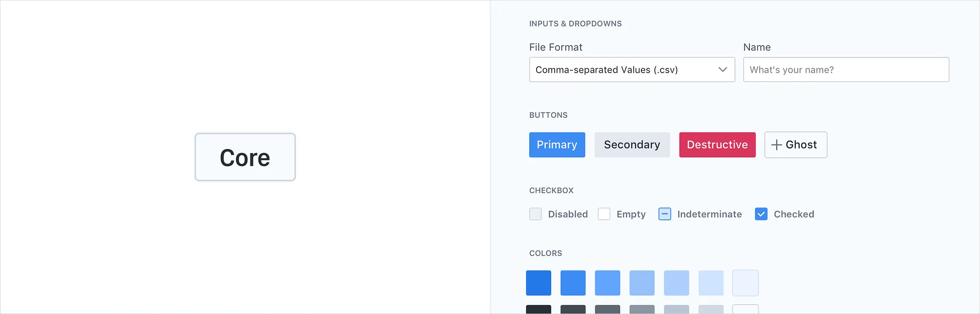Click the black swatch in the bottom row
The width and height of the screenshot is (980, 314).
click(x=538, y=309)
